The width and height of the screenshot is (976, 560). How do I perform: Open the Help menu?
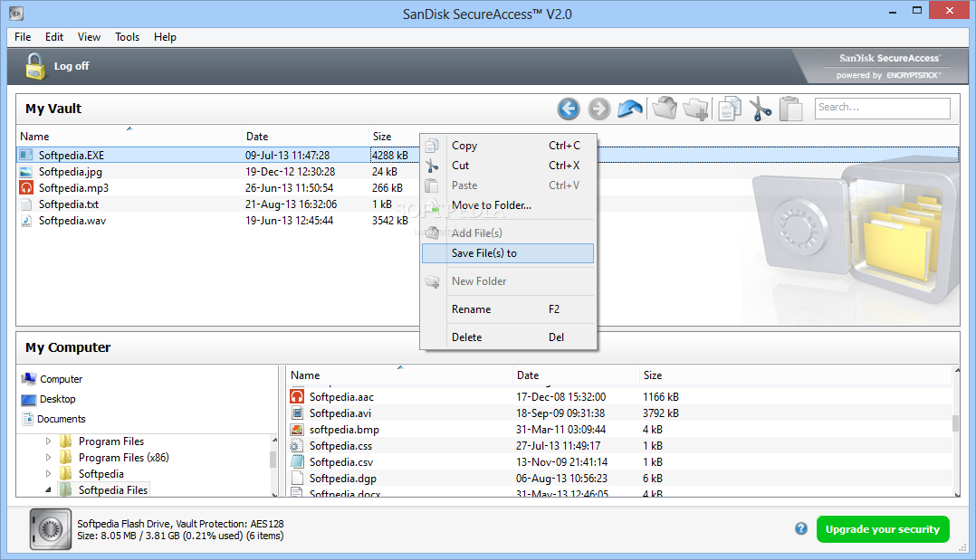point(165,37)
